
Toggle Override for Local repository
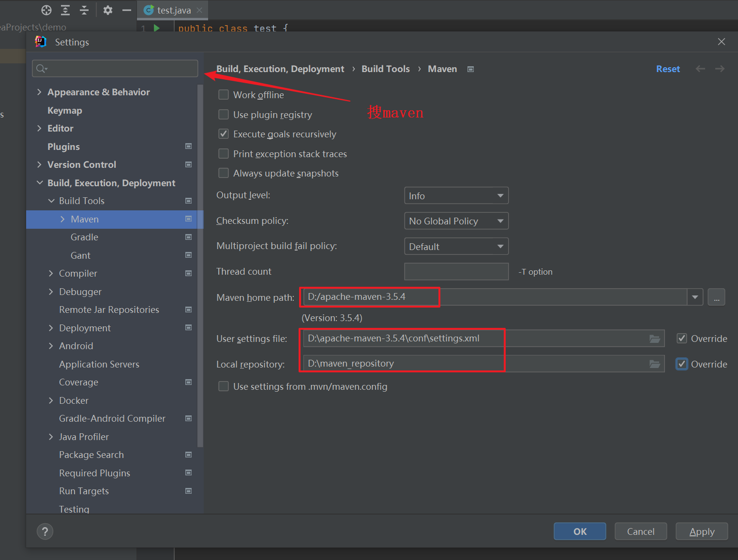[x=682, y=364]
